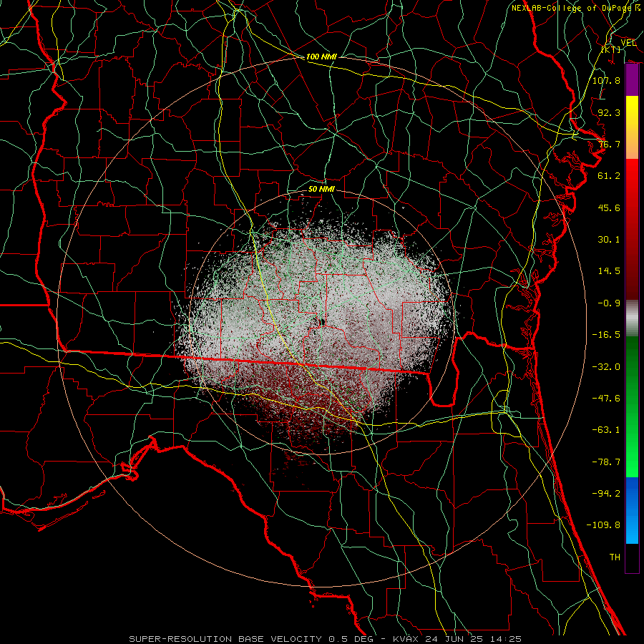The width and height of the screenshot is (644, 644).
Task: Click the 50 NMI range ring label
Action: (321, 189)
